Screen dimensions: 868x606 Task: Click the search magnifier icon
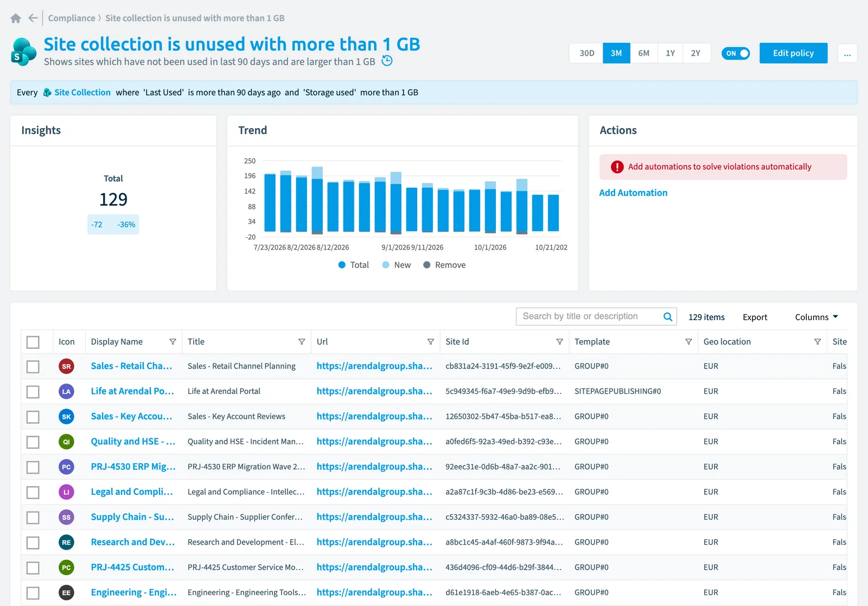click(x=668, y=317)
